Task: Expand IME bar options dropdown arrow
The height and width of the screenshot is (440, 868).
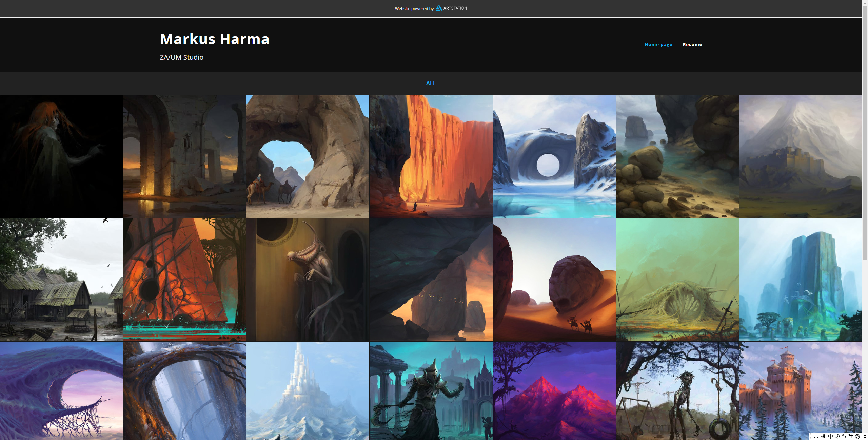Action: (x=865, y=436)
